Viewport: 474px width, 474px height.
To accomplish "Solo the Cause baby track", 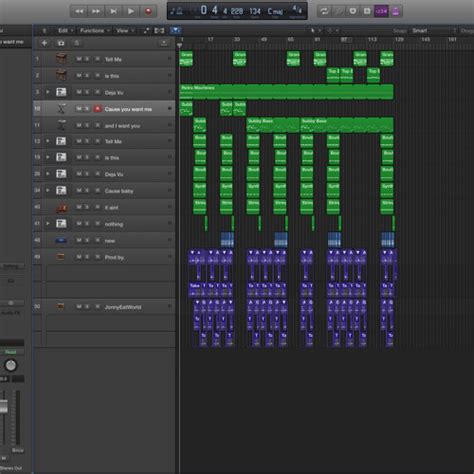I will (87, 191).
